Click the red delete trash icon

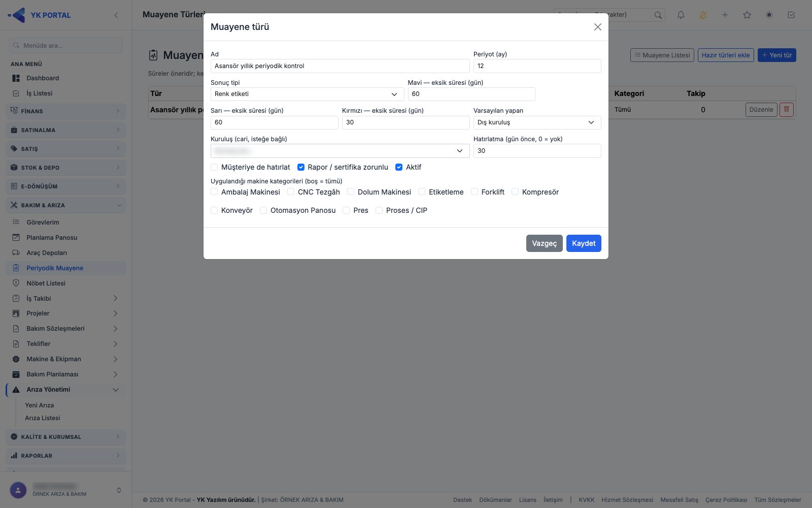pos(787,109)
